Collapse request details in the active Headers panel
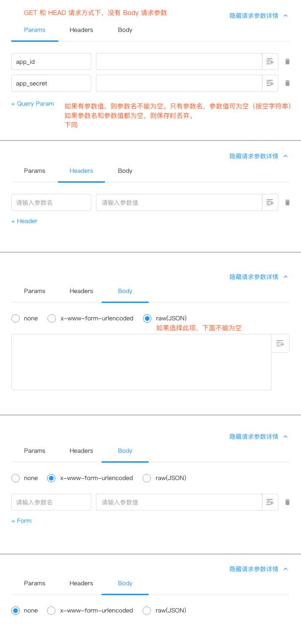 [x=258, y=156]
